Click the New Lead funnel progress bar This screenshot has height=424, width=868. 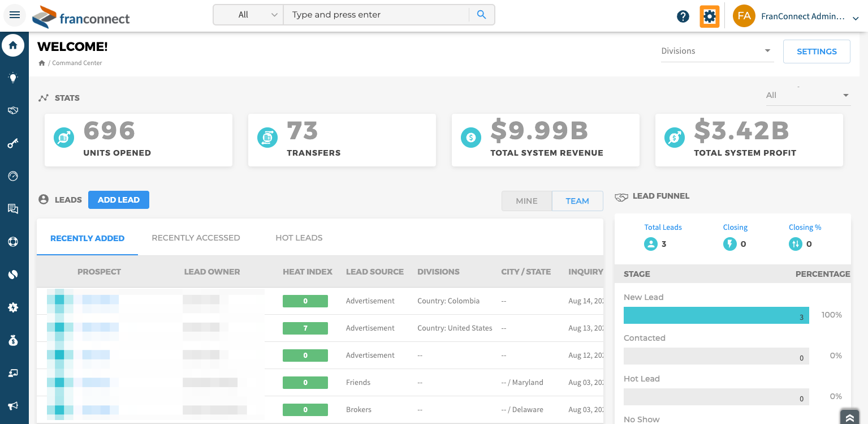point(716,315)
